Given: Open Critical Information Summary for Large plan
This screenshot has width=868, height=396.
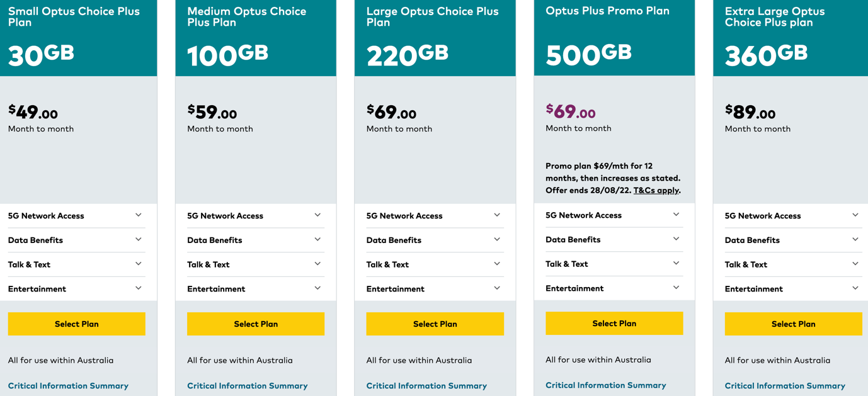Looking at the screenshot, I should pos(426,386).
